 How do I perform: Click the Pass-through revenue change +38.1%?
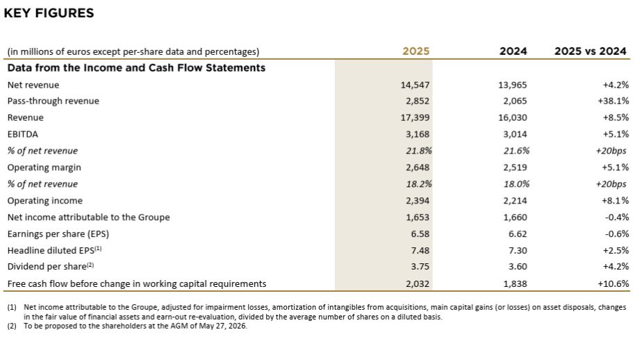(615, 101)
